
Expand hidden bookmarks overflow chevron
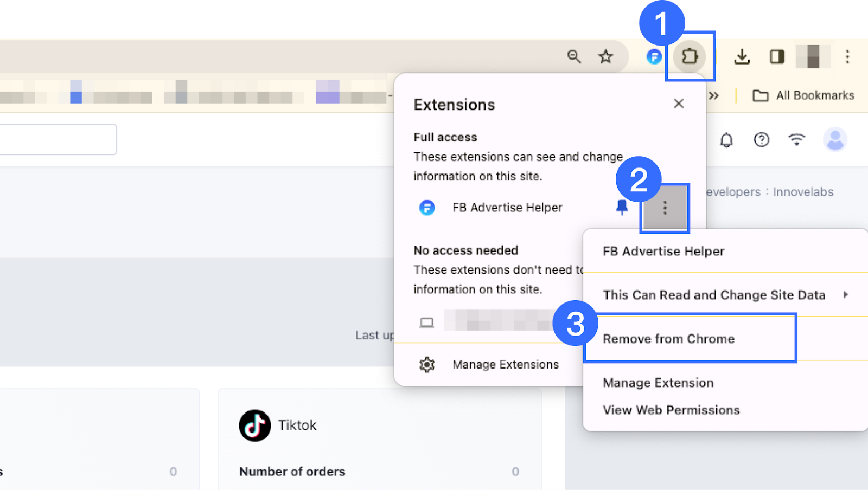[714, 96]
